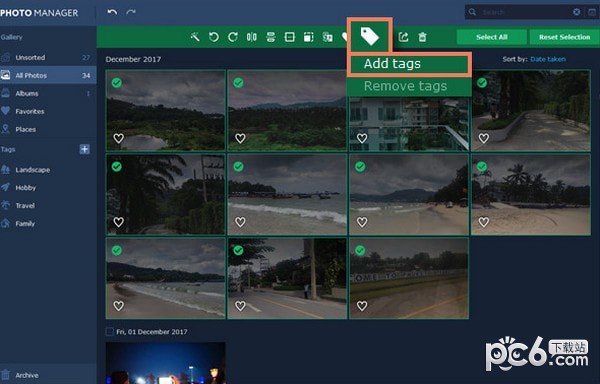This screenshot has width=600, height=384.
Task: Uncheck the pond landscape photo checkmark
Action: point(117,83)
